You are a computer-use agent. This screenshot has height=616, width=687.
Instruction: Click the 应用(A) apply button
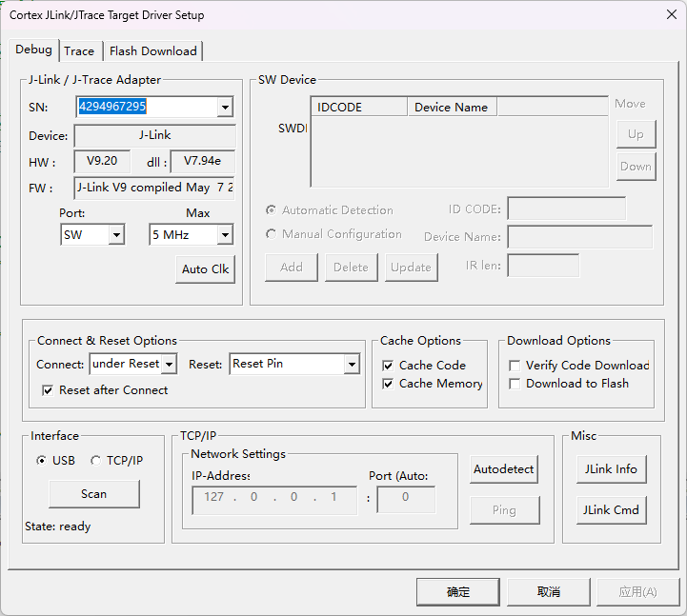click(638, 592)
